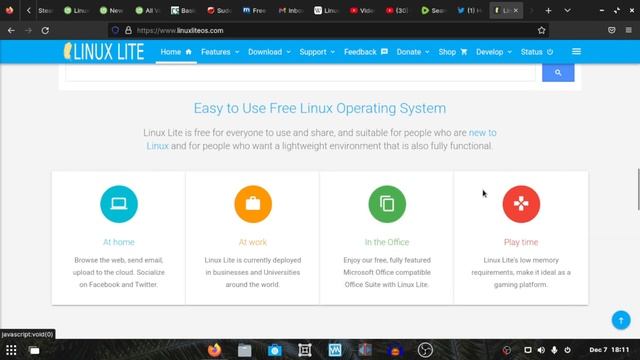Viewport: 640px width, 360px height.
Task: Click the blue search button
Action: click(558, 73)
